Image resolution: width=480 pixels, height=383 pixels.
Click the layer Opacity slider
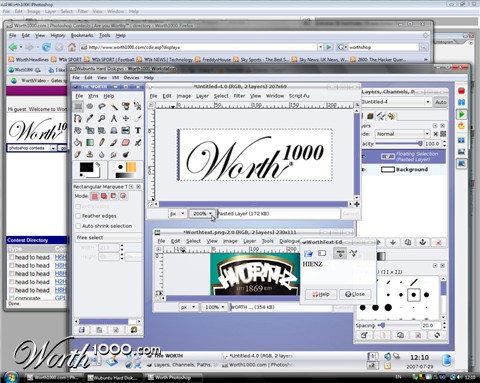point(399,144)
